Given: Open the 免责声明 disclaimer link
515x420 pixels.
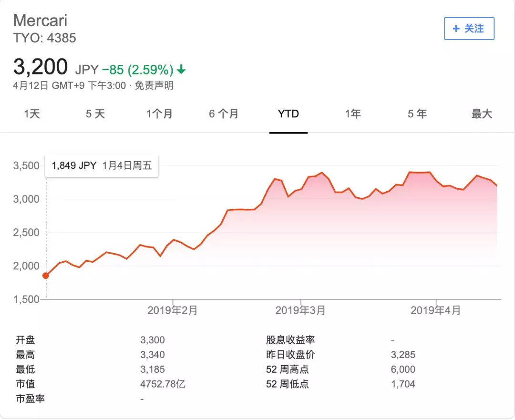Looking at the screenshot, I should point(154,86).
